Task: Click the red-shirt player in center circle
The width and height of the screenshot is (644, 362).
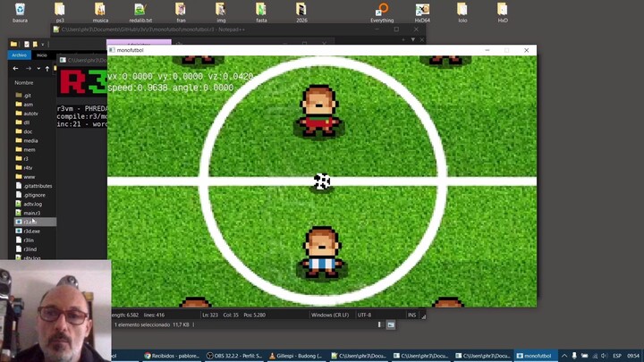Action: pyautogui.click(x=319, y=110)
